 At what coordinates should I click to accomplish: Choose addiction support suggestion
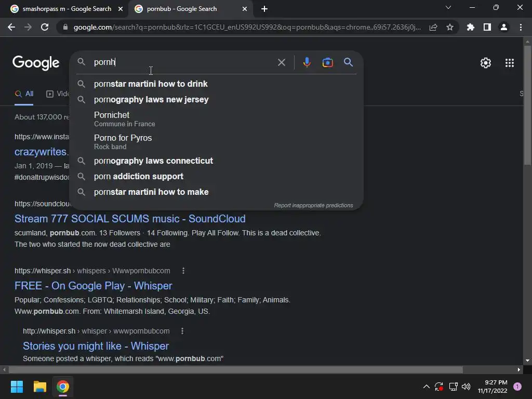[216, 177]
